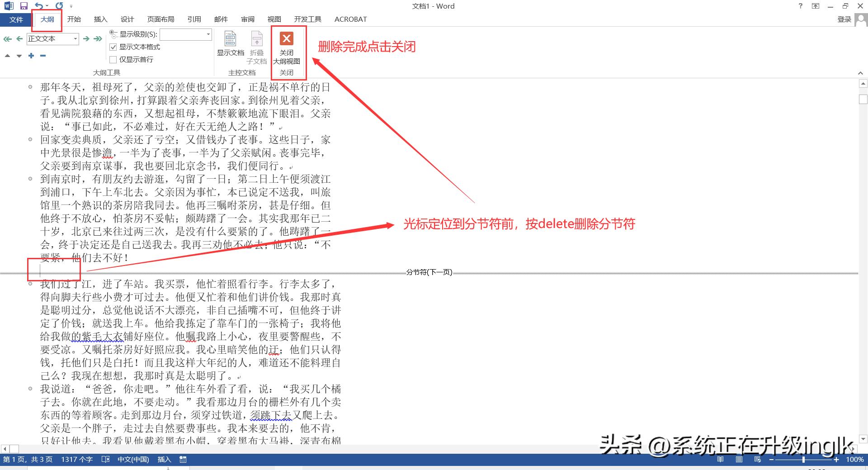Open the proofing check icon in the status bar

click(x=106, y=459)
